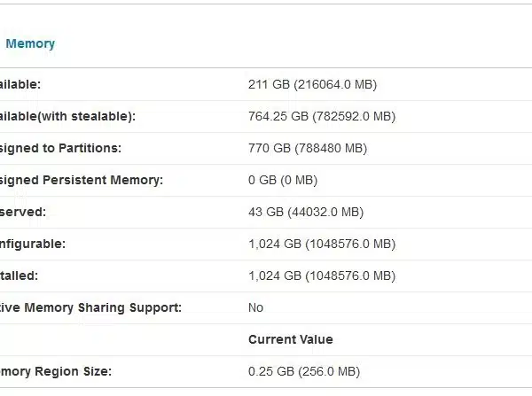Click the Available(with stealable) label
Screen dimensions: 532x396
coord(67,116)
